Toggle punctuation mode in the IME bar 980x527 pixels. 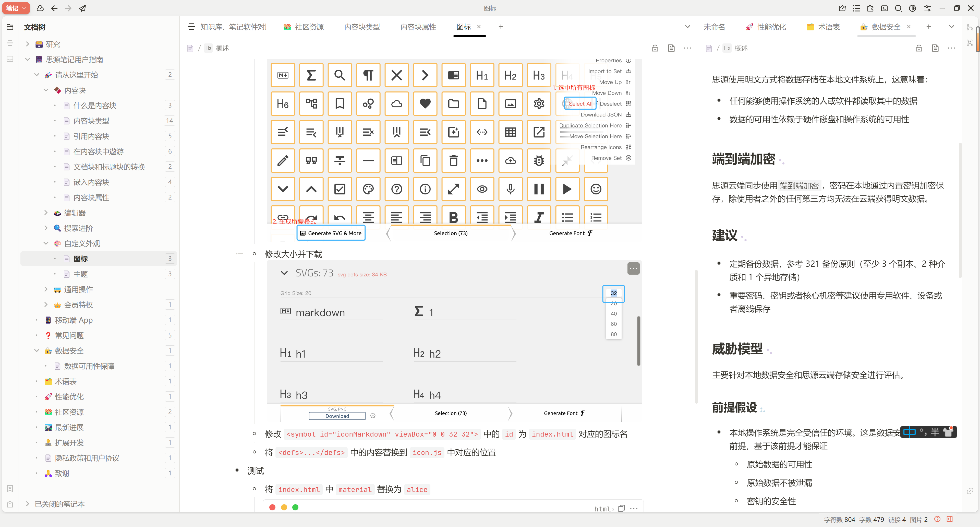(923, 432)
